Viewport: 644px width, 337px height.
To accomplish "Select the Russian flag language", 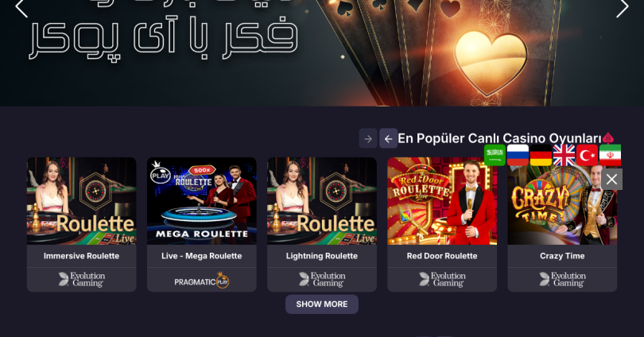I will point(518,155).
